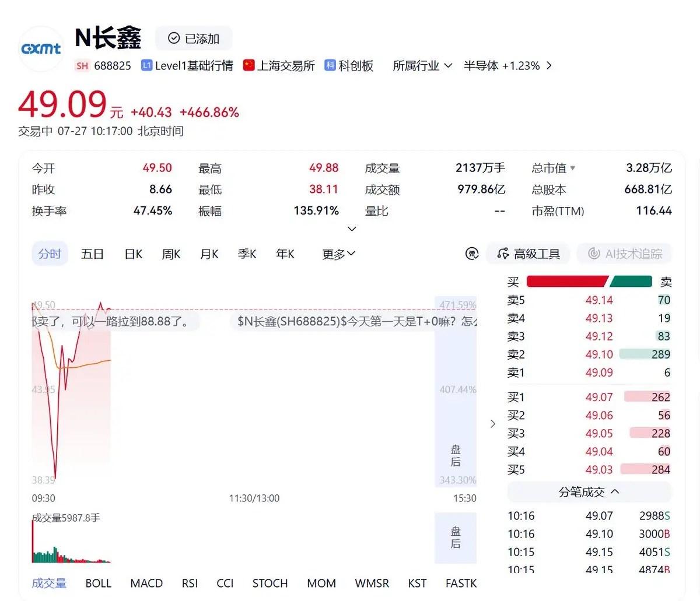Click the CXMT company logo

click(41, 49)
